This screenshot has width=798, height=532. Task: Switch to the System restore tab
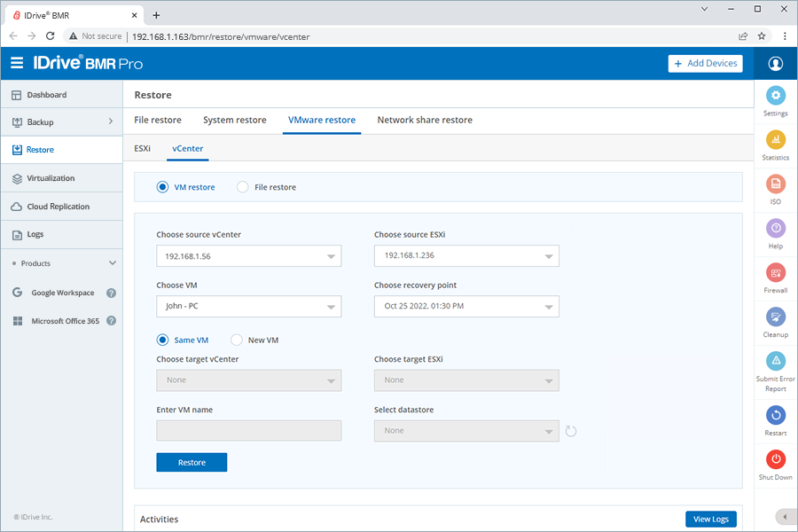coord(234,120)
